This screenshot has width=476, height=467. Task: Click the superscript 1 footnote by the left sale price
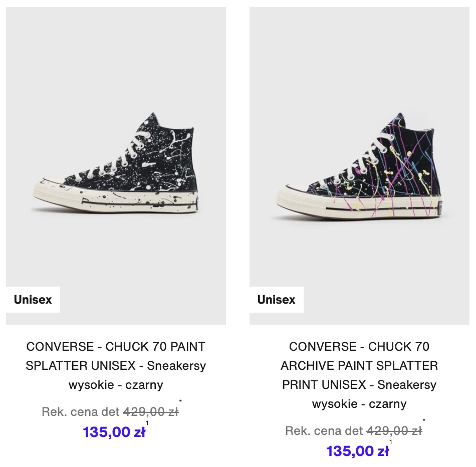click(x=147, y=423)
